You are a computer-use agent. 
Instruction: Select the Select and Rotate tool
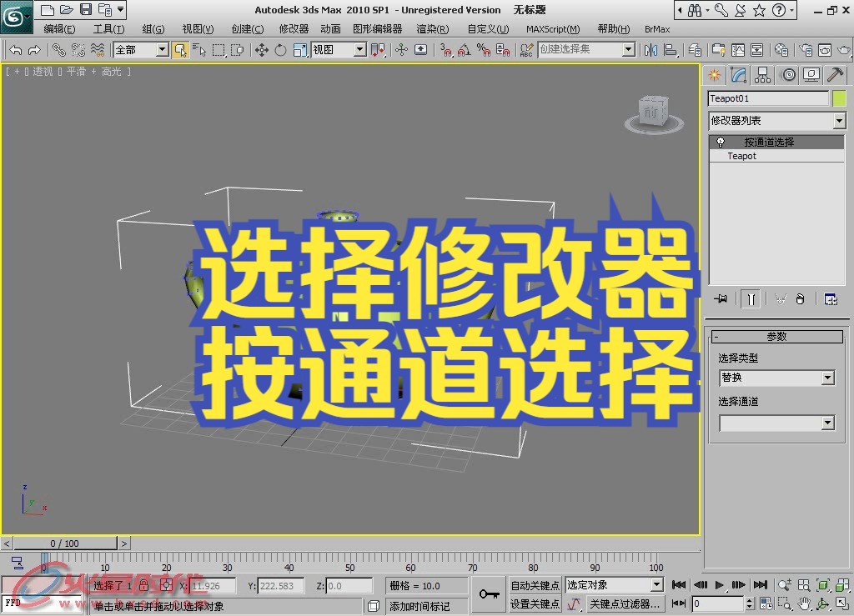tap(280, 50)
